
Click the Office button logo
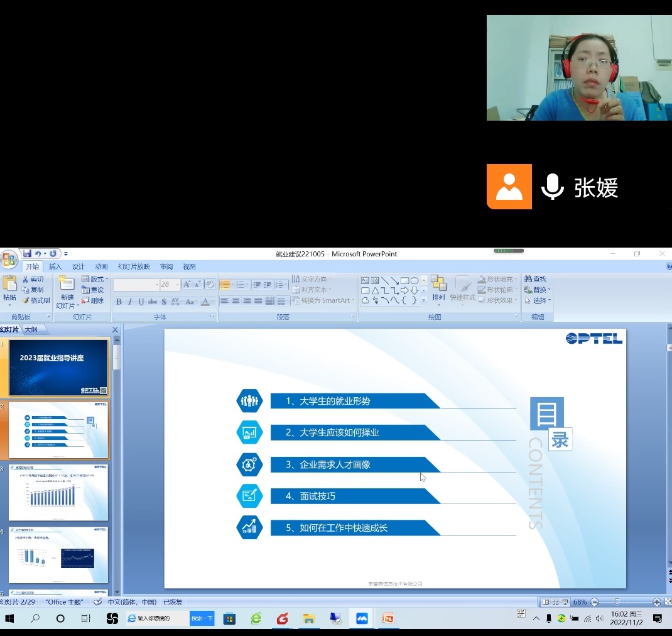coord(9,259)
